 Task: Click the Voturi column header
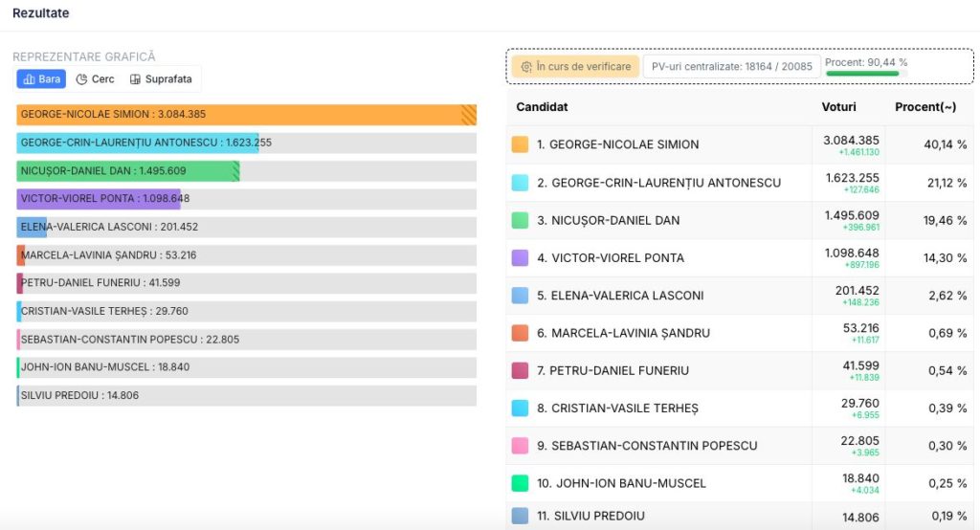pyautogui.click(x=838, y=107)
